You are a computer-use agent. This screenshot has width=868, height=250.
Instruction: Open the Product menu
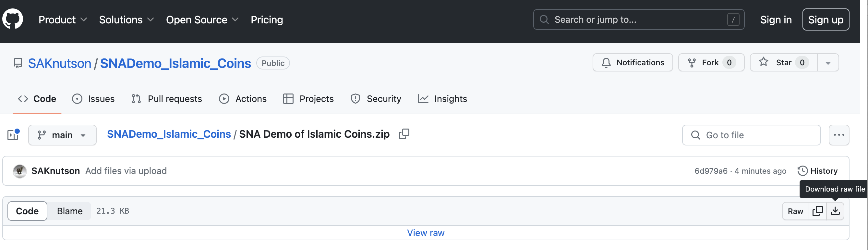point(63,19)
